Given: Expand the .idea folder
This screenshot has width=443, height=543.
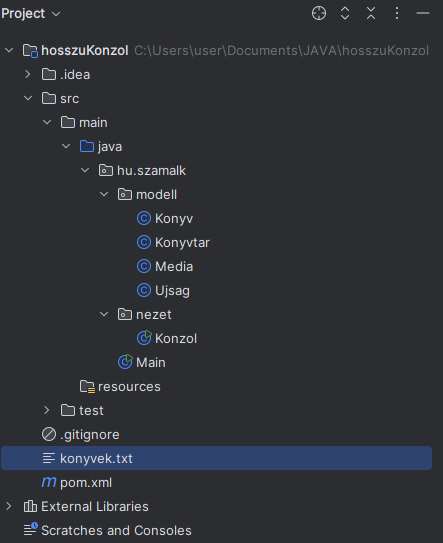Looking at the screenshot, I should 28,74.
